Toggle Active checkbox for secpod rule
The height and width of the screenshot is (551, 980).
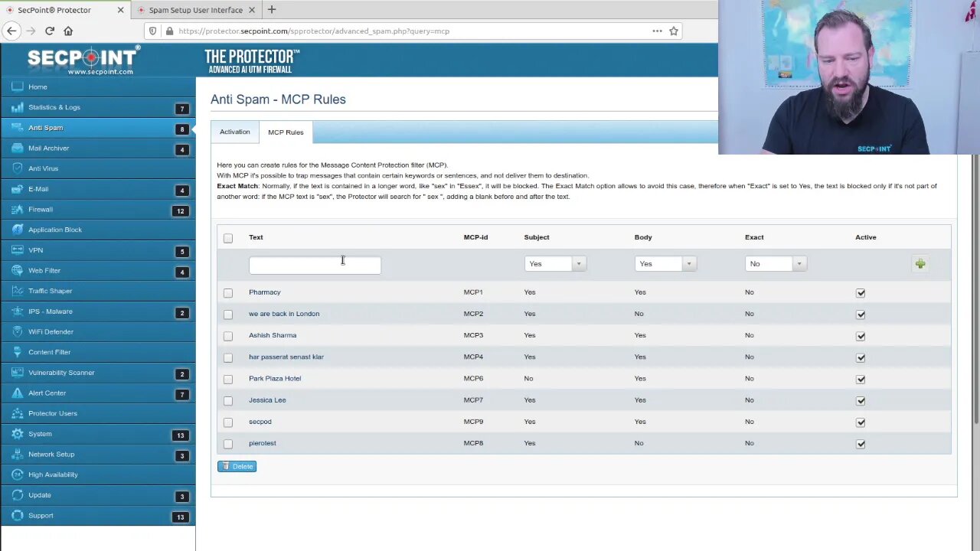pos(861,422)
